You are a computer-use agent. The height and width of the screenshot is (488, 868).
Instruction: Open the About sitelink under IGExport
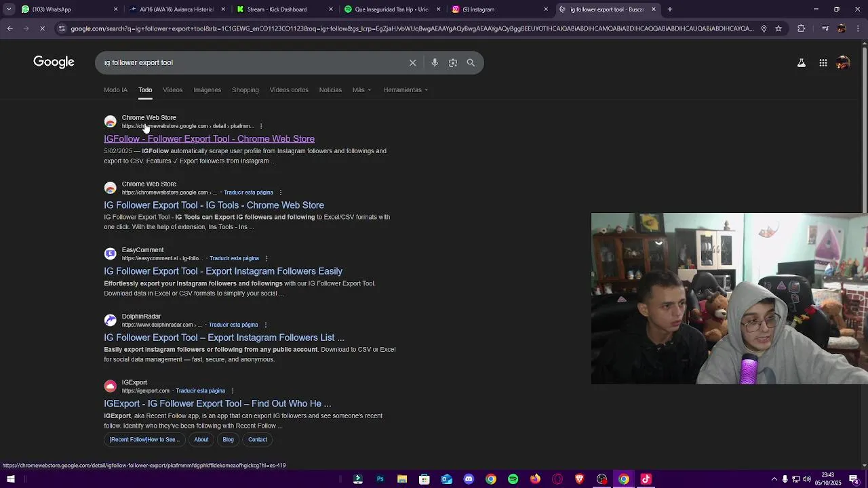(201, 440)
